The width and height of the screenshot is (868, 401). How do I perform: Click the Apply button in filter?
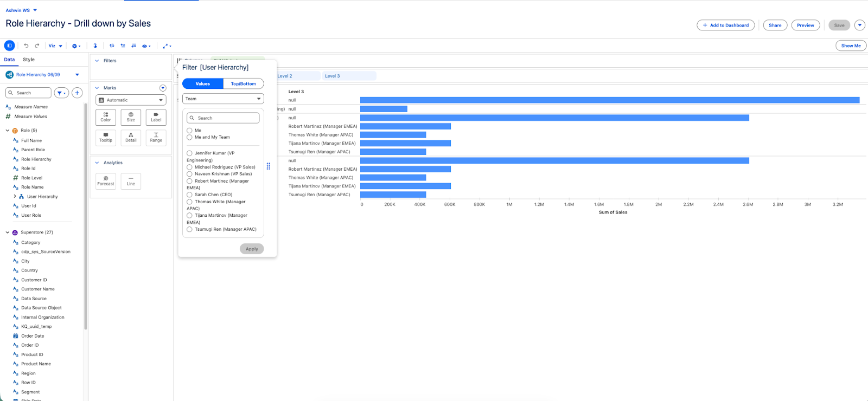(x=252, y=249)
